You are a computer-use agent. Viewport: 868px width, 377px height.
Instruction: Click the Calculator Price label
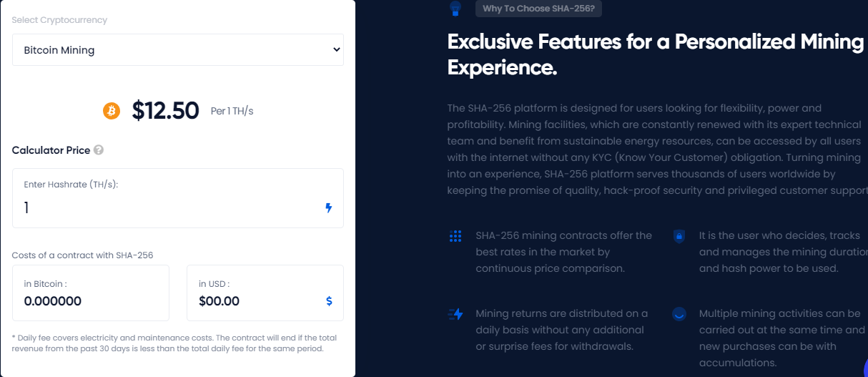(x=51, y=150)
